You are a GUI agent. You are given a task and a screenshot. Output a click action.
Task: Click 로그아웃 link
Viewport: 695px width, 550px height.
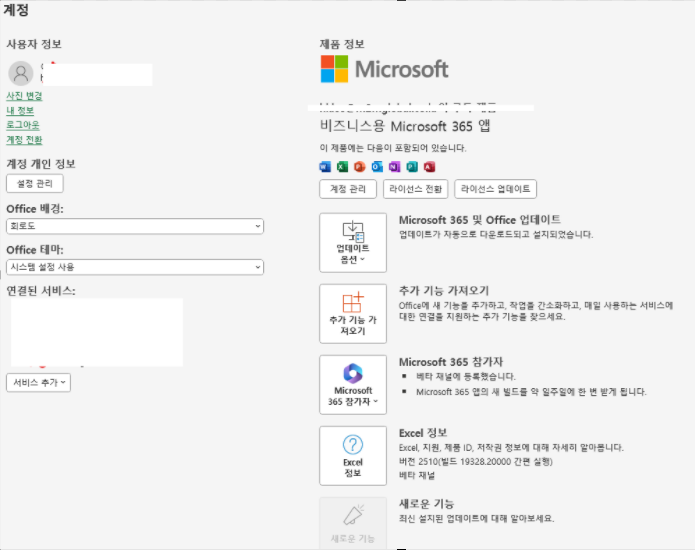pyautogui.click(x=23, y=125)
